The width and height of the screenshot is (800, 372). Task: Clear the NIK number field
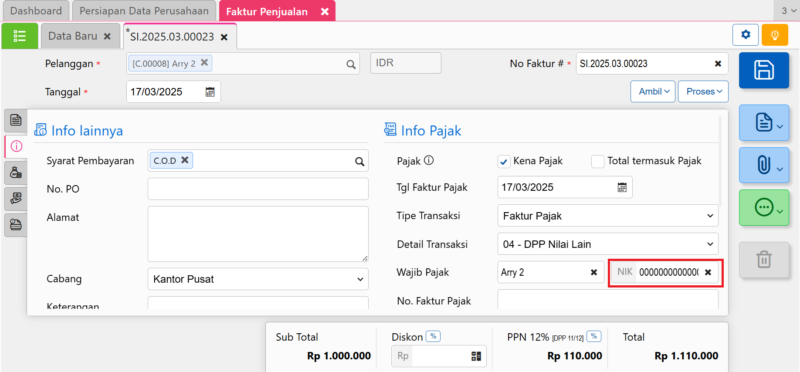click(x=708, y=272)
